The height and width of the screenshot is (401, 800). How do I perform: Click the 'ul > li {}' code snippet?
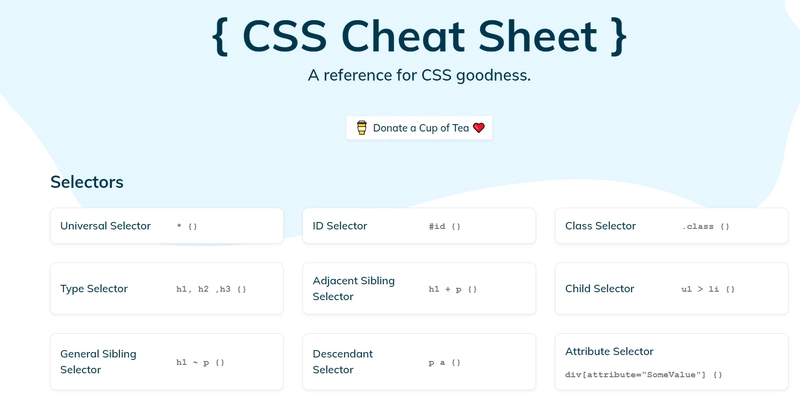tap(708, 289)
